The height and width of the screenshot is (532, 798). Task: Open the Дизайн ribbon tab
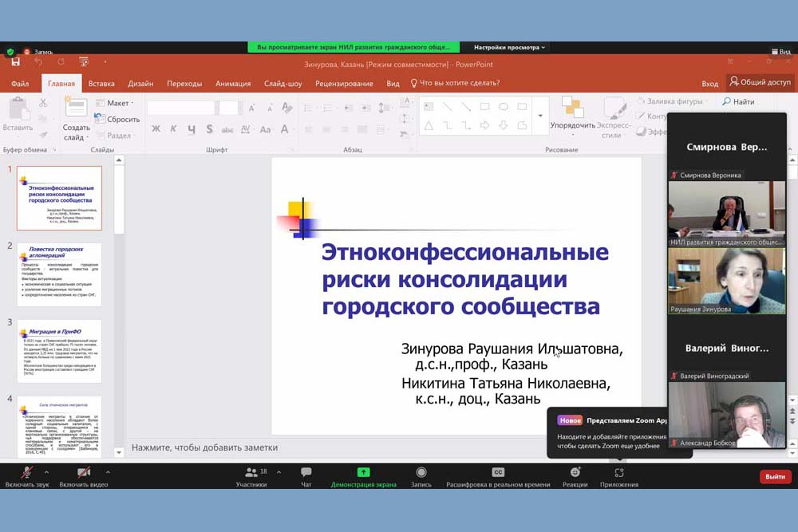140,84
